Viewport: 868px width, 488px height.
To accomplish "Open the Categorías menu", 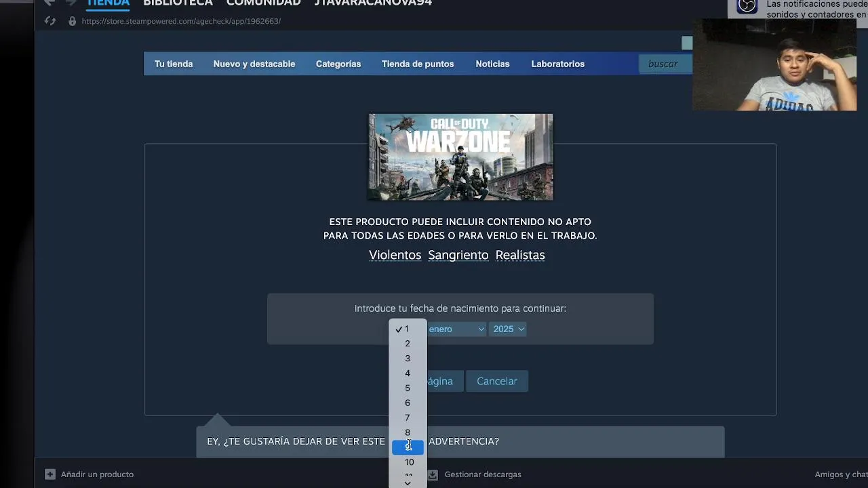I will pyautogui.click(x=338, y=64).
